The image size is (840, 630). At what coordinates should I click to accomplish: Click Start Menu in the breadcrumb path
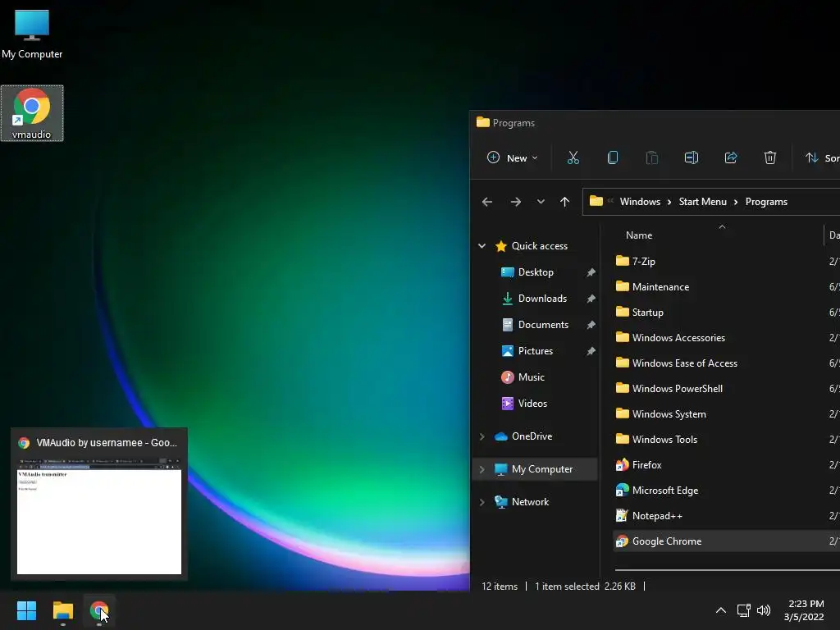point(702,202)
